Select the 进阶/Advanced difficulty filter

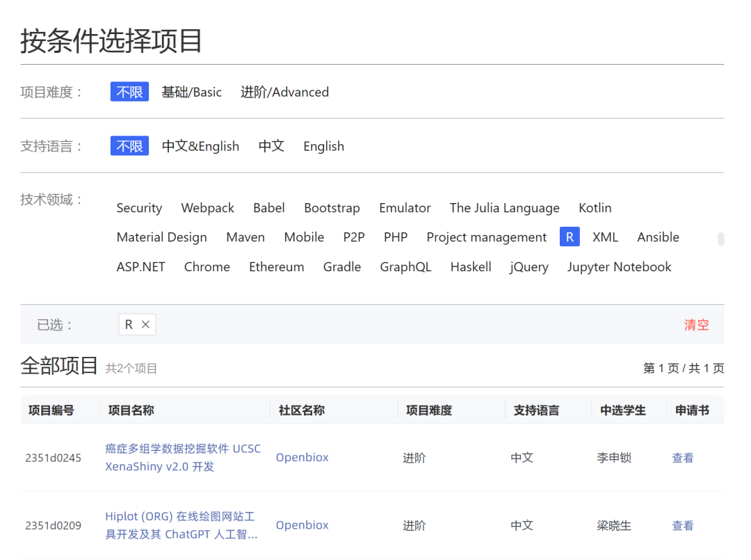tap(284, 91)
